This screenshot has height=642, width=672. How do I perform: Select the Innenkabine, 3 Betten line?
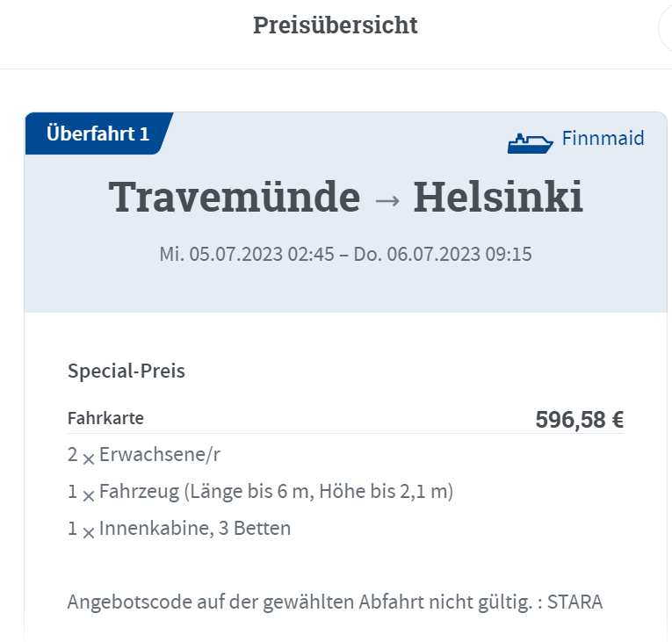[x=195, y=529]
